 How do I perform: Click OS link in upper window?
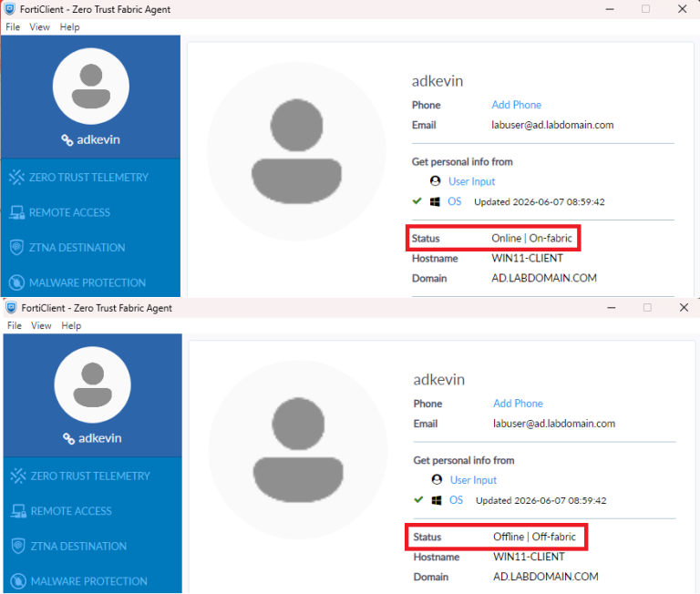(455, 201)
